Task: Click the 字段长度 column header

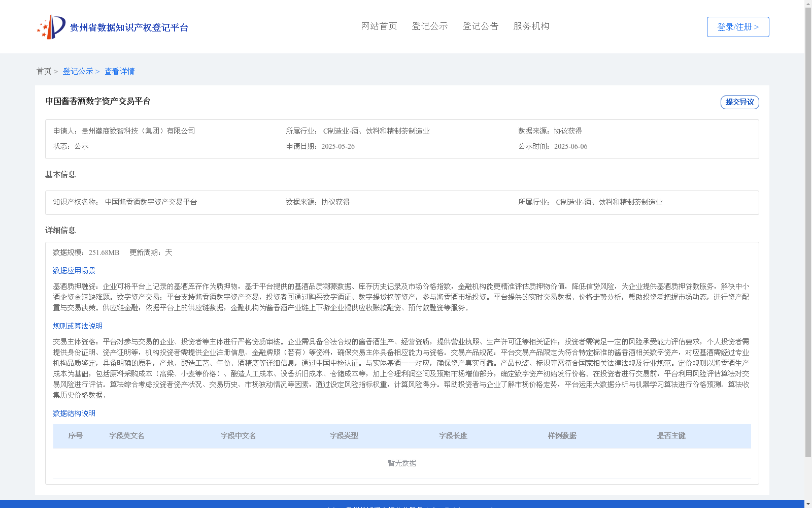Action: (x=453, y=436)
